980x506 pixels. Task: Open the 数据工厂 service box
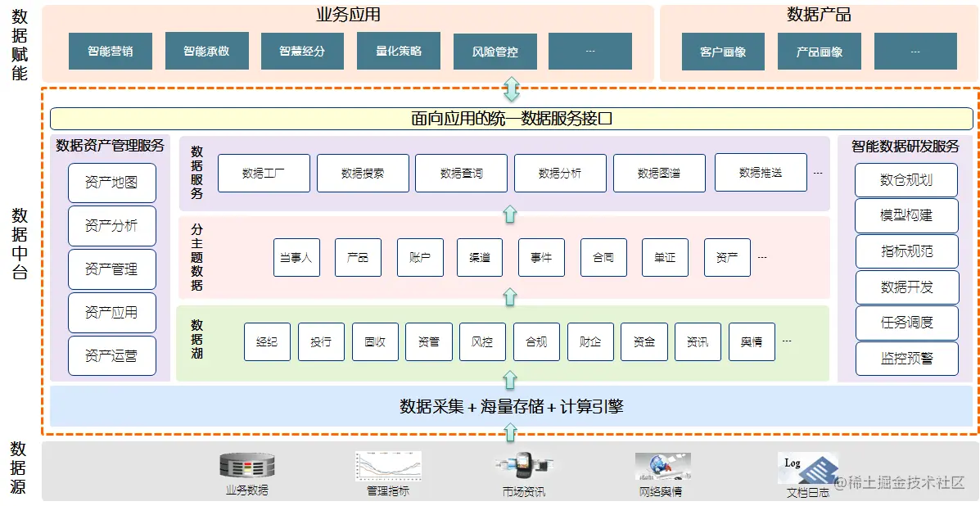click(x=263, y=173)
